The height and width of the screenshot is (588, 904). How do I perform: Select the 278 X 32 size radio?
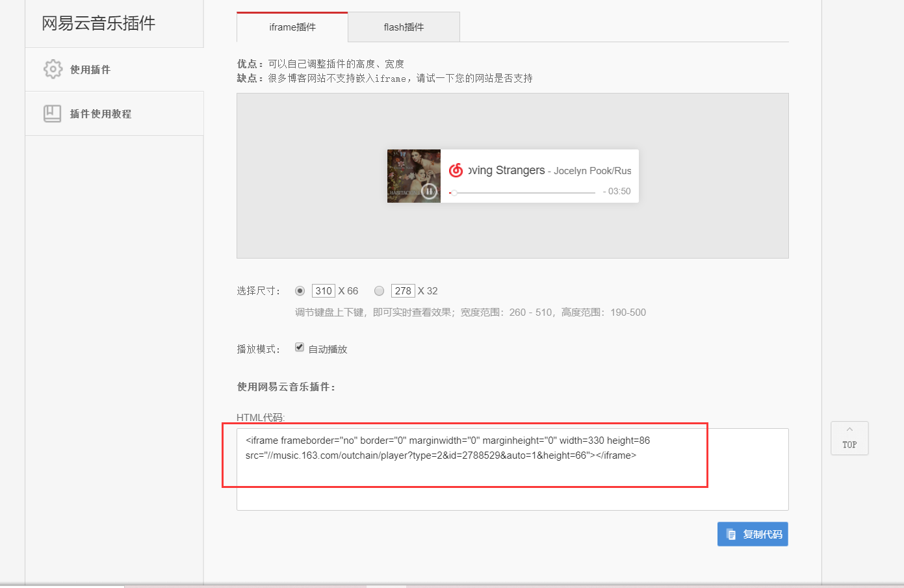point(380,290)
